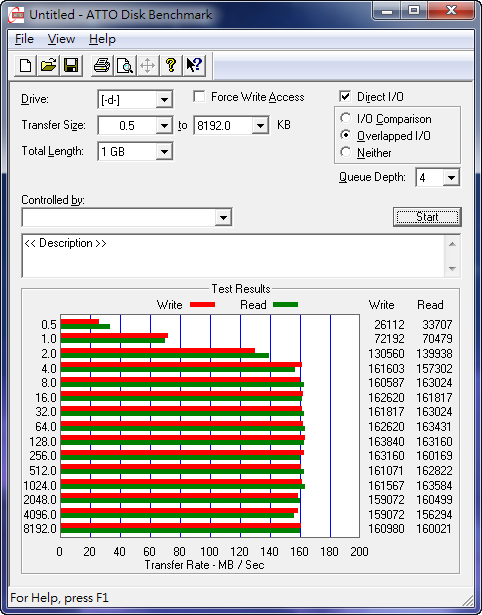Screen dimensions: 482x615
Task: Click the yellow question mark About icon
Action: click(171, 66)
